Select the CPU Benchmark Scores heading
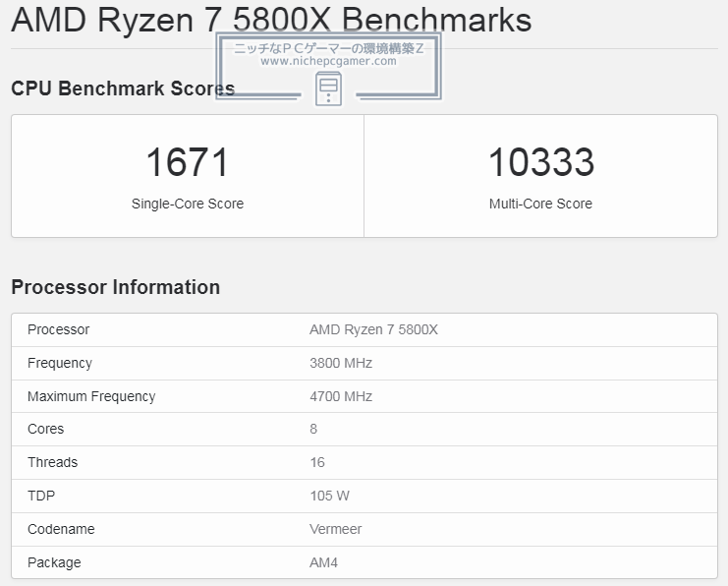The image size is (728, 586). point(123,88)
